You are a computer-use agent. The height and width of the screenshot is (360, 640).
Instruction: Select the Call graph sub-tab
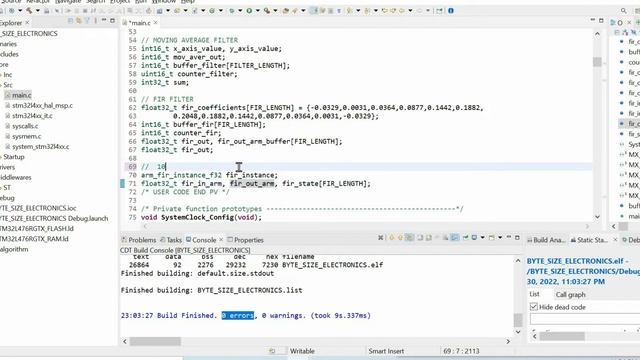tap(570, 294)
